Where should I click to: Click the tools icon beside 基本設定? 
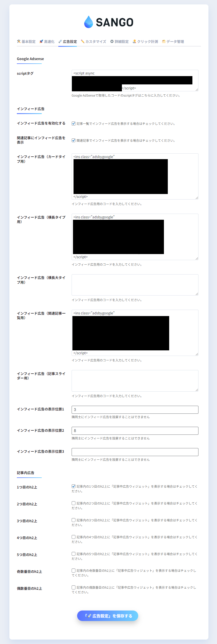tap(19, 42)
